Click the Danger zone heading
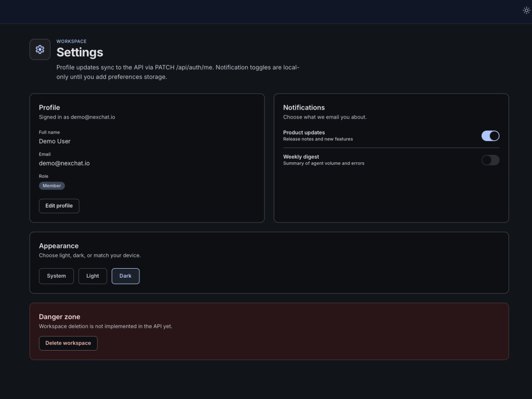532x399 pixels. 60,317
